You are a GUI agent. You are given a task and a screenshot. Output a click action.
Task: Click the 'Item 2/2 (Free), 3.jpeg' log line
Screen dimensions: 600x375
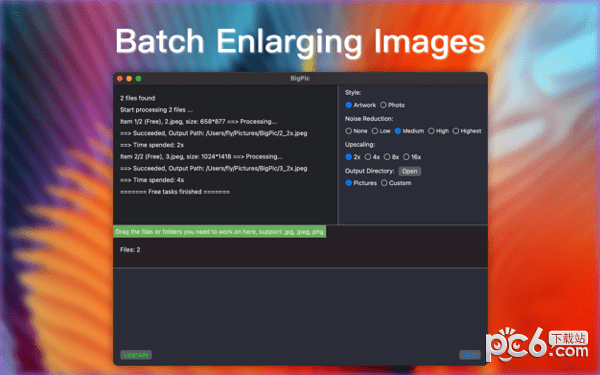click(201, 157)
